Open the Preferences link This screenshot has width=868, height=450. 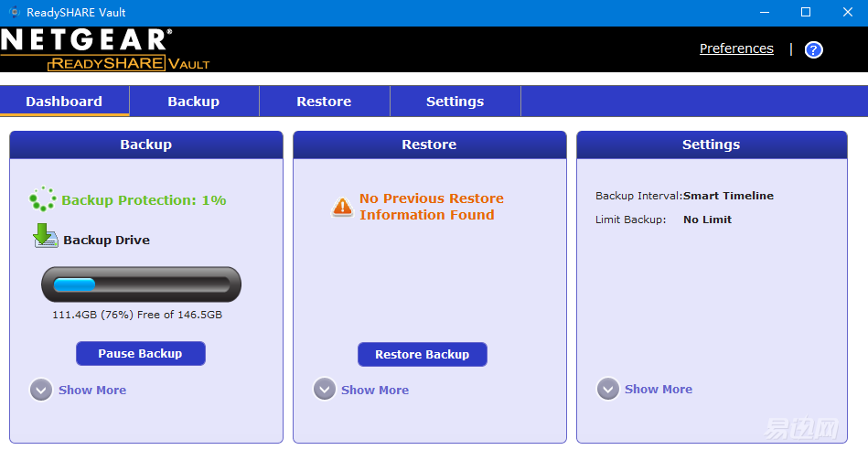pyautogui.click(x=736, y=48)
